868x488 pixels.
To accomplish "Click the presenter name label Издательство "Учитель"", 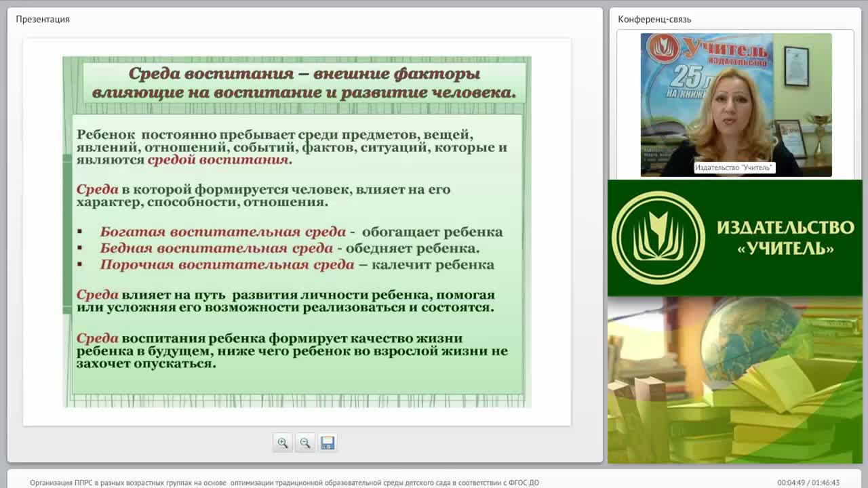I will (x=734, y=167).
